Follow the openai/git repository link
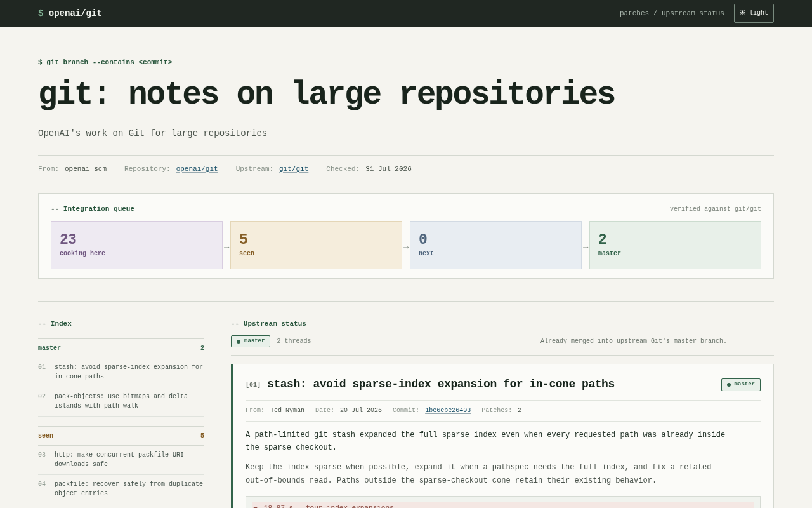Screen dimensions: 812x508 [197, 169]
